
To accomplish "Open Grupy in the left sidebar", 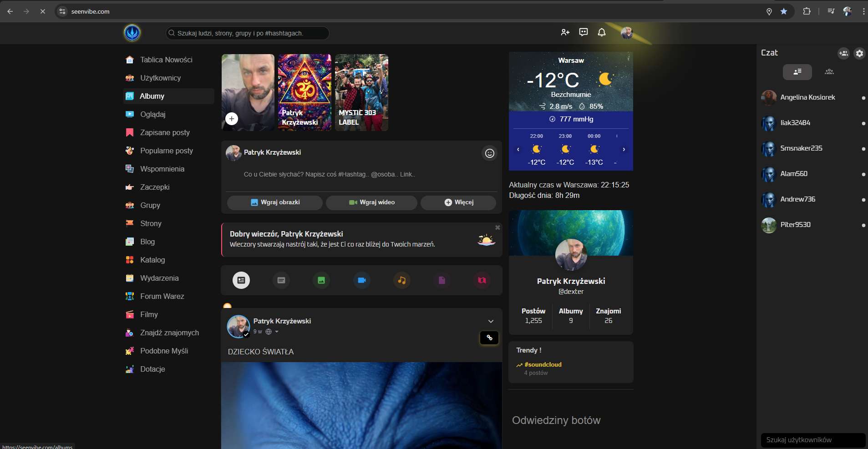I will click(x=150, y=205).
